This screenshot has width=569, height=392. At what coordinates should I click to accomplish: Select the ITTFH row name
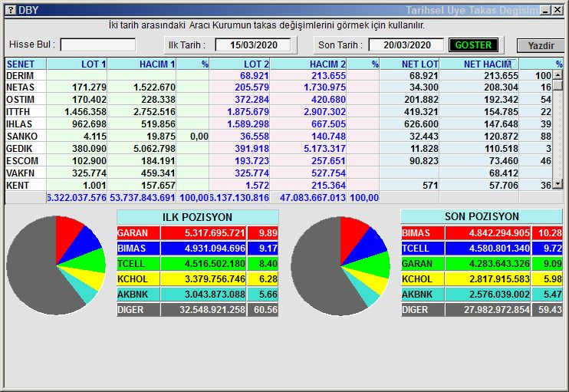[x=18, y=112]
